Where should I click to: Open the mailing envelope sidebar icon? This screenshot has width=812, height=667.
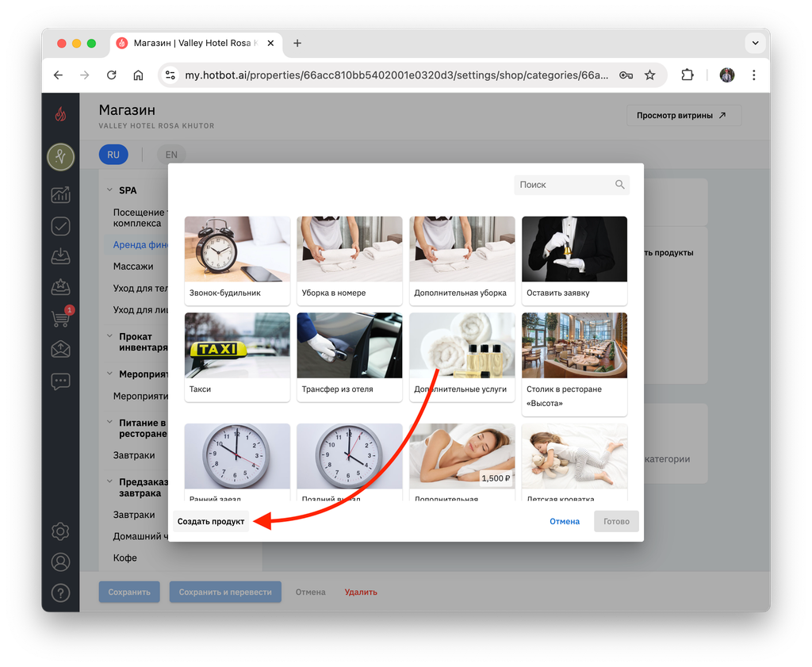pos(60,350)
